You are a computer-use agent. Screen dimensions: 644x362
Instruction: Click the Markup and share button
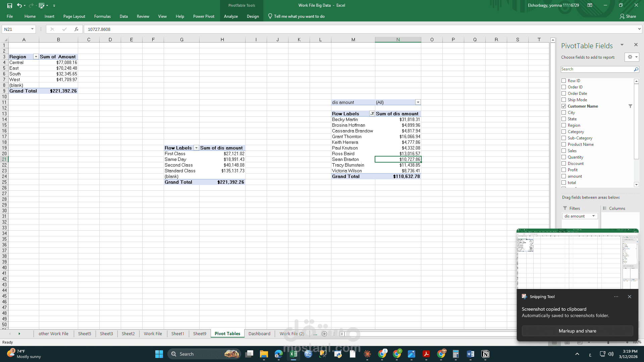tap(577, 331)
